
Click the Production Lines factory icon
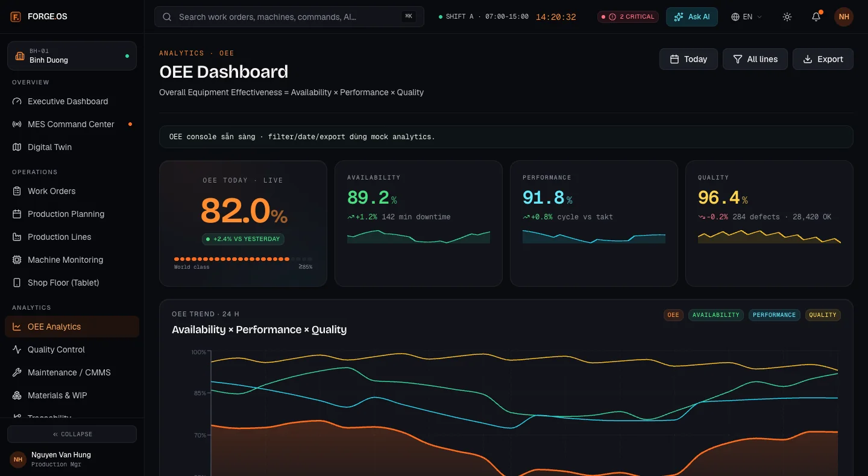click(17, 237)
